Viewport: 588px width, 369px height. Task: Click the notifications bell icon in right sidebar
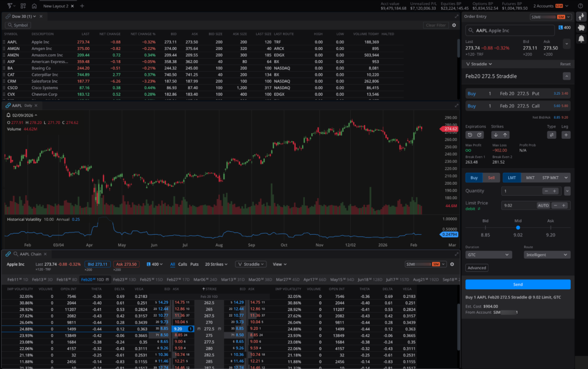coord(581,38)
